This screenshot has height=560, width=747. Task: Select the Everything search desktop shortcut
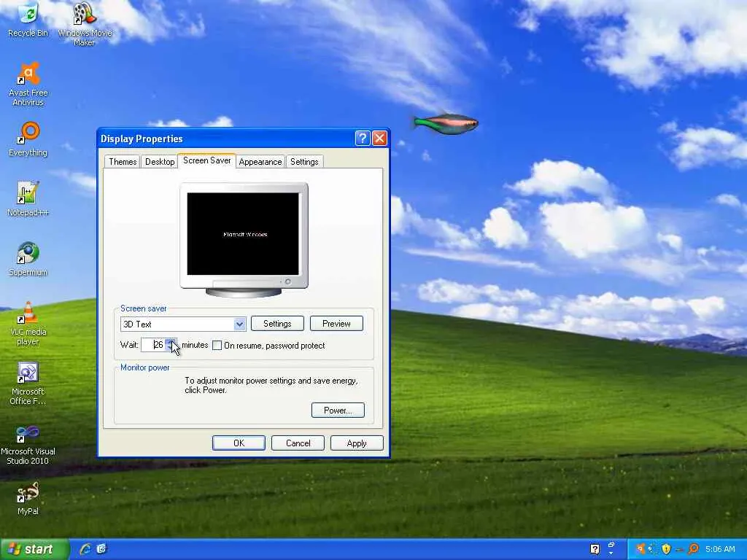[x=28, y=139]
